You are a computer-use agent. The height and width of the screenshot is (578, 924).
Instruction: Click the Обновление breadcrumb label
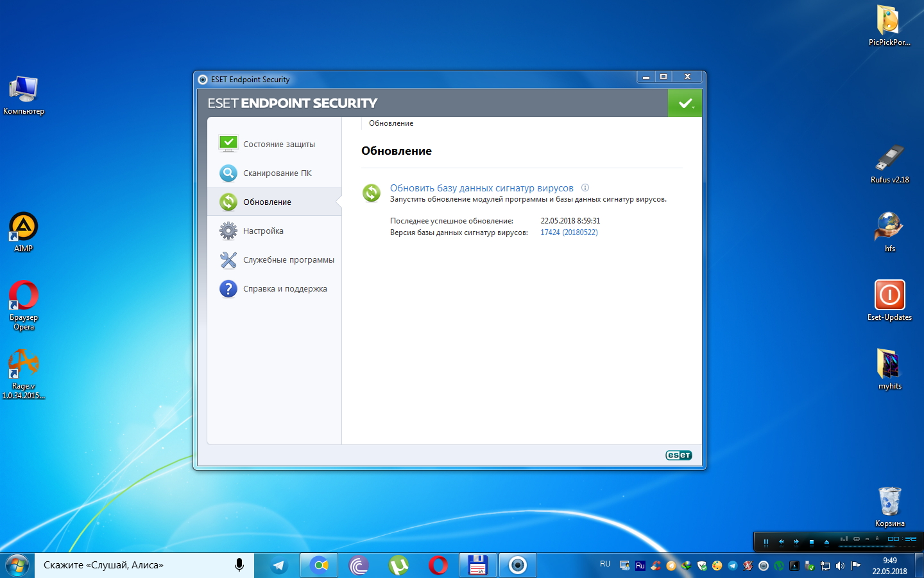391,123
